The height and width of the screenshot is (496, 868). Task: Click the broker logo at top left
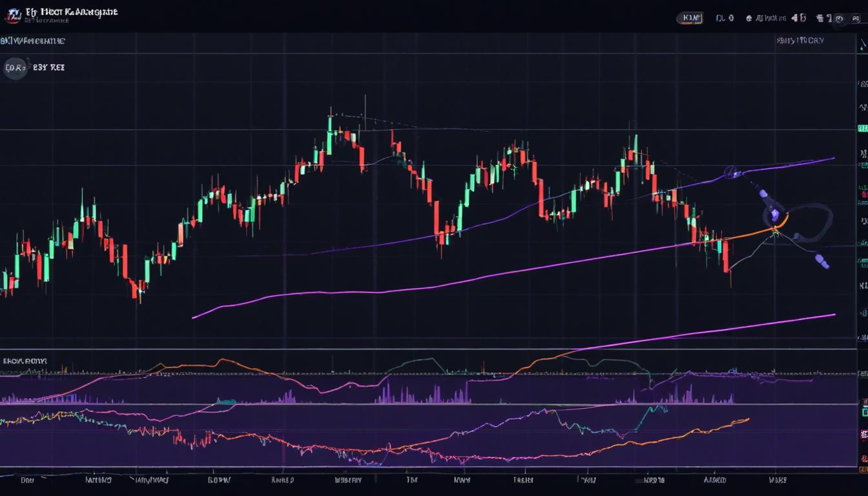coord(13,14)
